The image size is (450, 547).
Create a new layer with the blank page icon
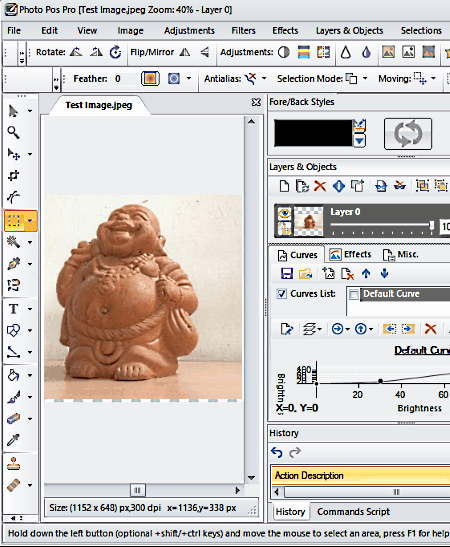(x=284, y=186)
